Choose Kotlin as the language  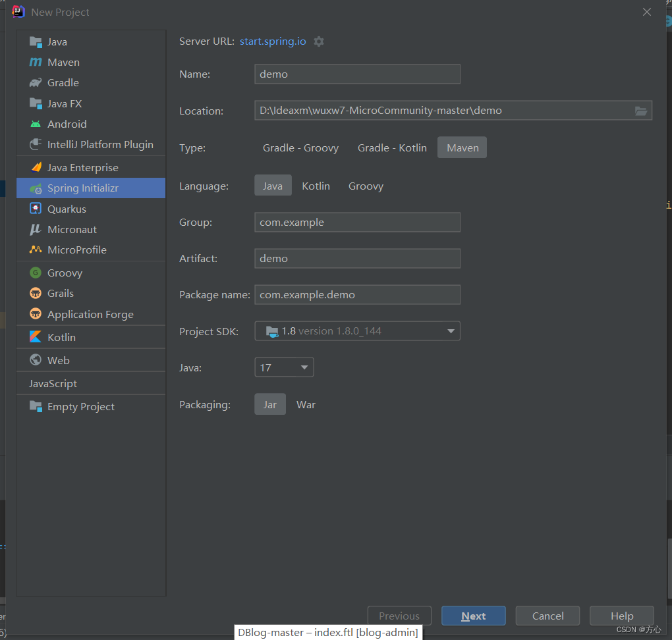coord(316,186)
